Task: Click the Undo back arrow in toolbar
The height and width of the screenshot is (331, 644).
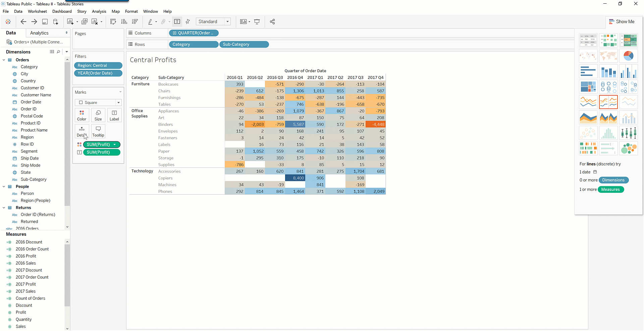Action: tap(23, 22)
